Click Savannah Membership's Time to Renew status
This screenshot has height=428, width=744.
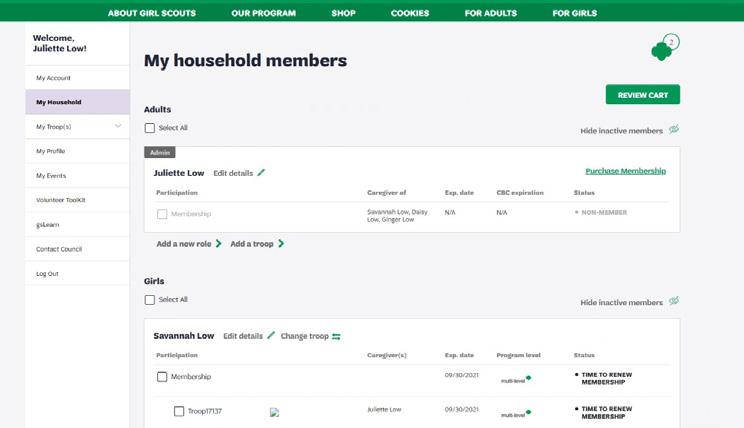(x=606, y=378)
